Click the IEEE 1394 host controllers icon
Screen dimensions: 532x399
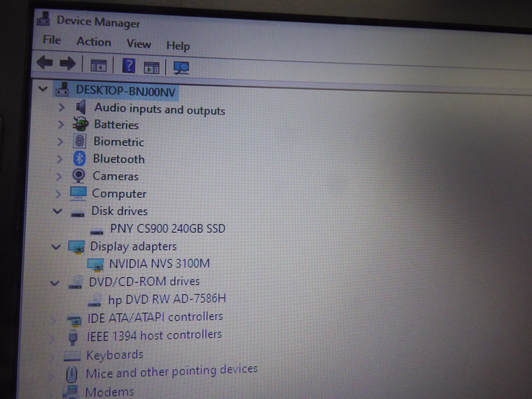[x=73, y=338]
